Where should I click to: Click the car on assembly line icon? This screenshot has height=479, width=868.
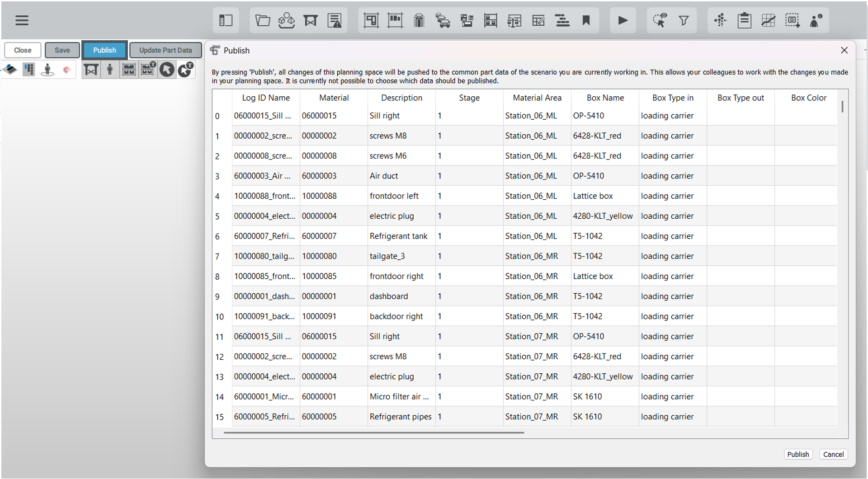pyautogui.click(x=419, y=20)
